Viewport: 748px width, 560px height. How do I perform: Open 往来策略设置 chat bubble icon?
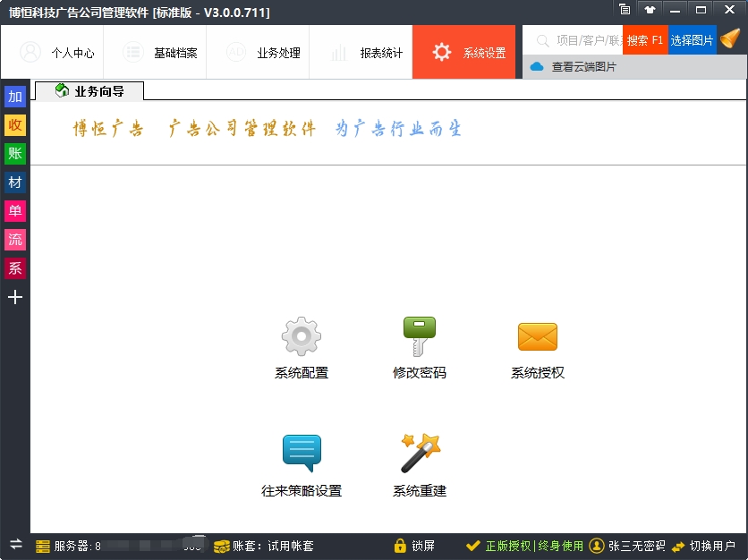coord(302,454)
